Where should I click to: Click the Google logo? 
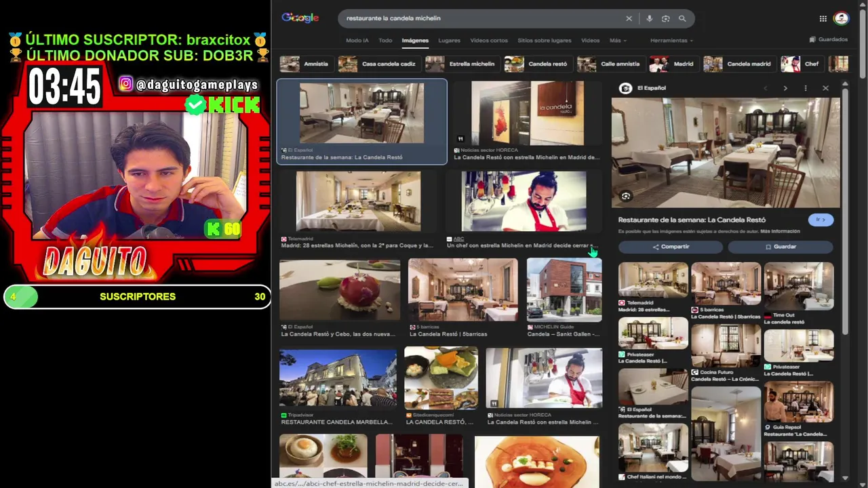[300, 18]
